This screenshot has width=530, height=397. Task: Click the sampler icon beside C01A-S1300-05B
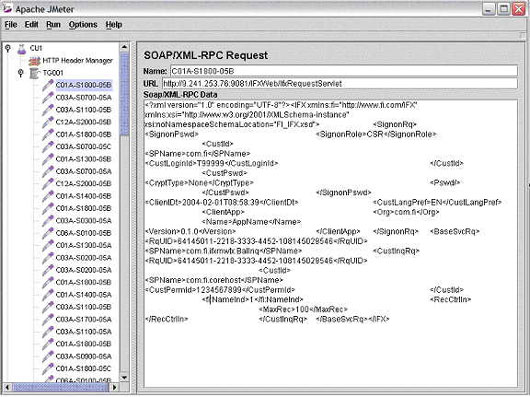pos(48,159)
